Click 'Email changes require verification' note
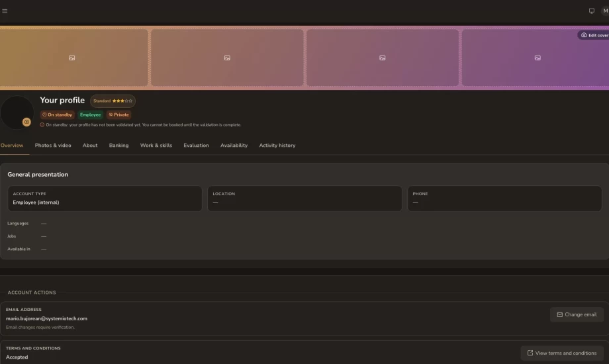This screenshot has width=609, height=364. pyautogui.click(x=40, y=327)
